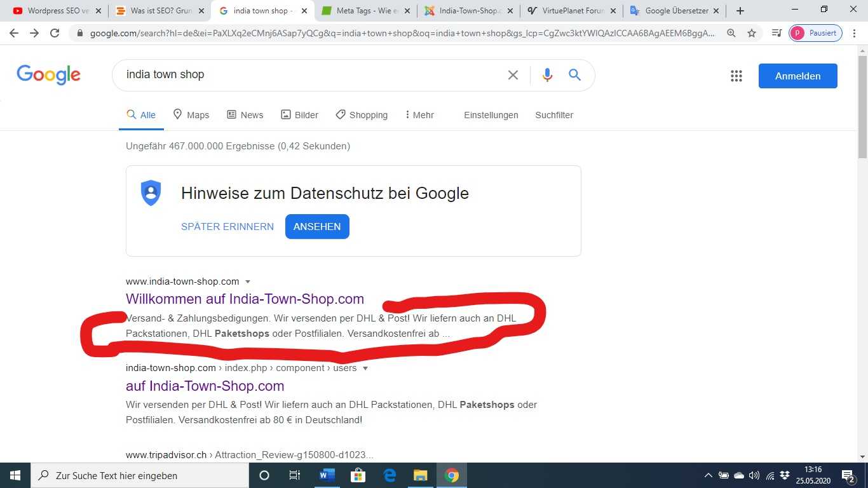Click the page vertical scrollbar
The height and width of the screenshot is (488, 868).
(x=862, y=254)
